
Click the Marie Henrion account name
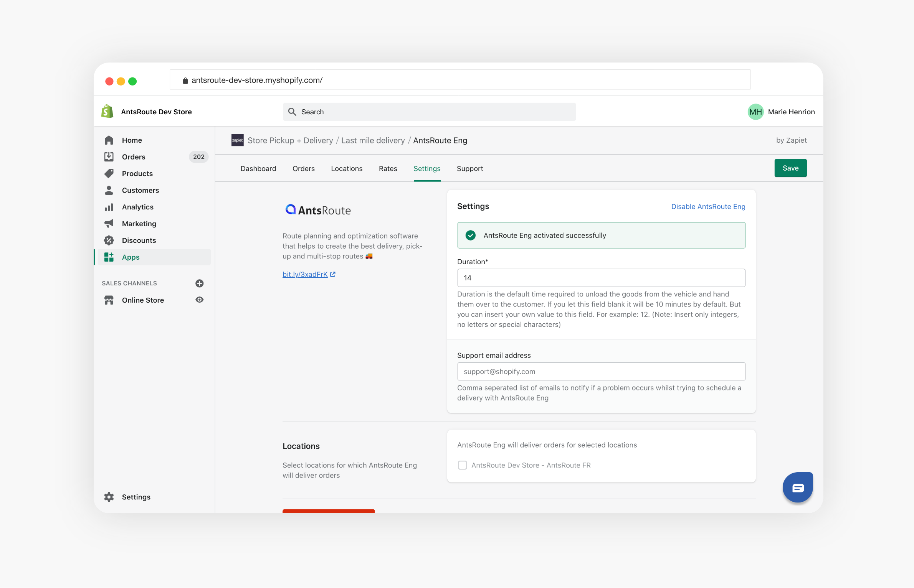click(x=791, y=112)
